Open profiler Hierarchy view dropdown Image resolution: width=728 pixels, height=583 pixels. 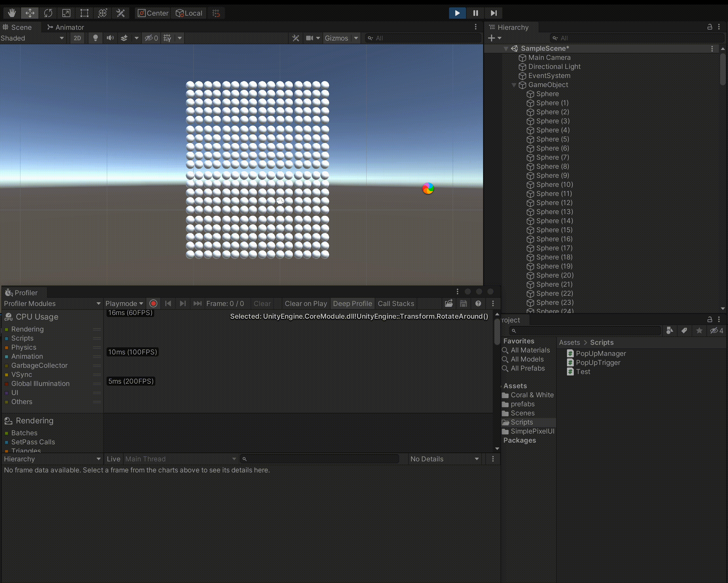click(x=52, y=459)
